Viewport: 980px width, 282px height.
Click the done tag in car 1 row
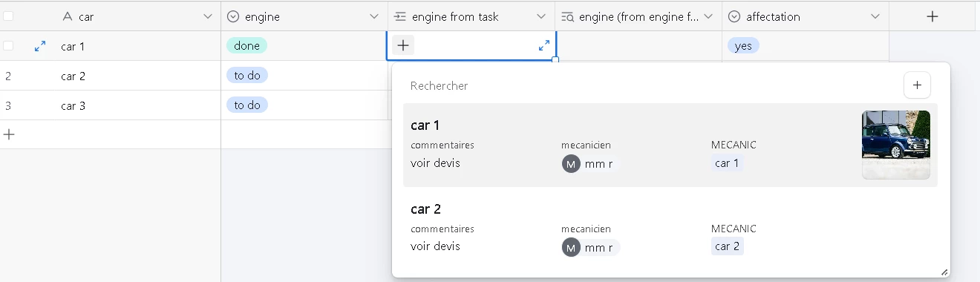click(246, 46)
